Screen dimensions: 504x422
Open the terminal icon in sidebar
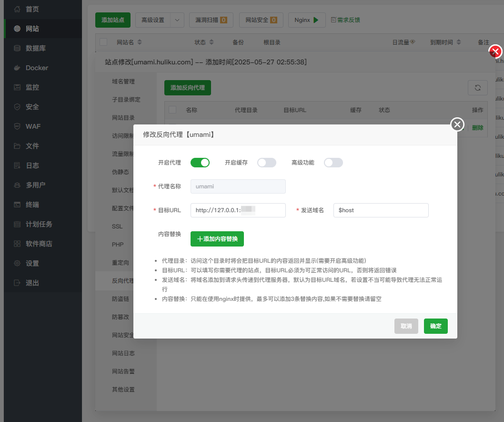(x=17, y=205)
